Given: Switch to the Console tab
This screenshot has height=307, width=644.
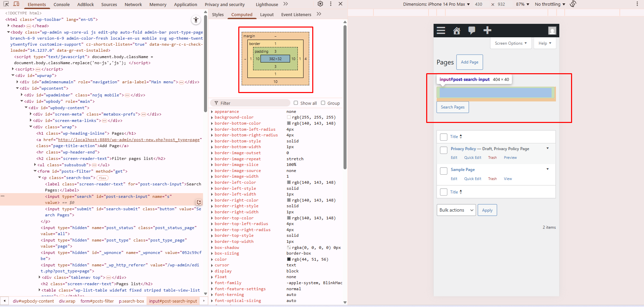Looking at the screenshot, I should (x=62, y=4).
